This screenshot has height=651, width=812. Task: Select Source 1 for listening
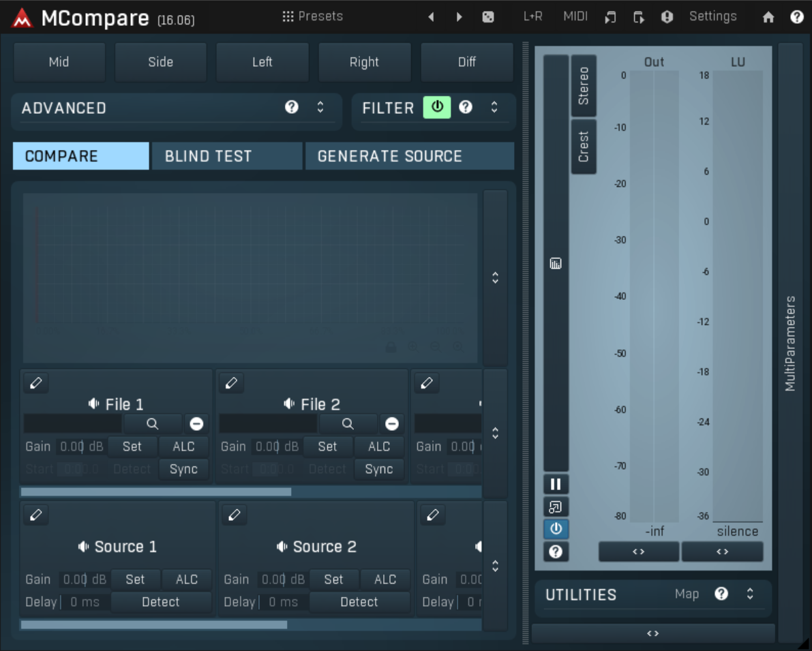pyautogui.click(x=117, y=547)
